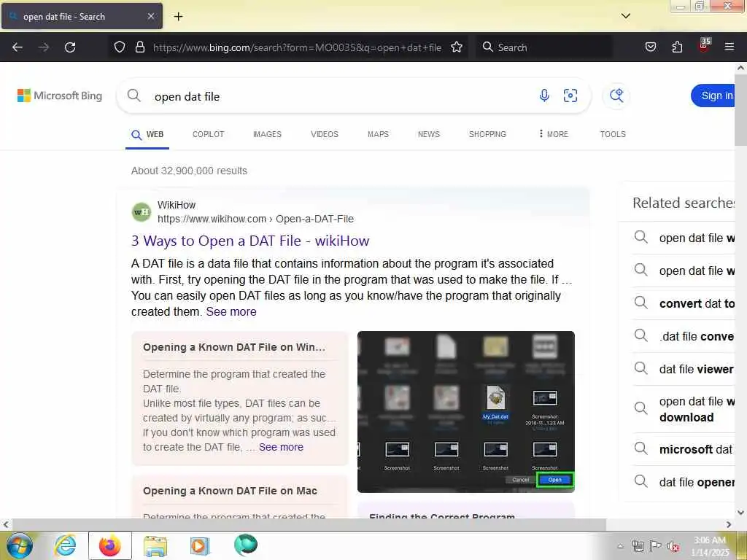Open the MAPS tab
Viewport: 747px width, 560px height.
(x=379, y=135)
